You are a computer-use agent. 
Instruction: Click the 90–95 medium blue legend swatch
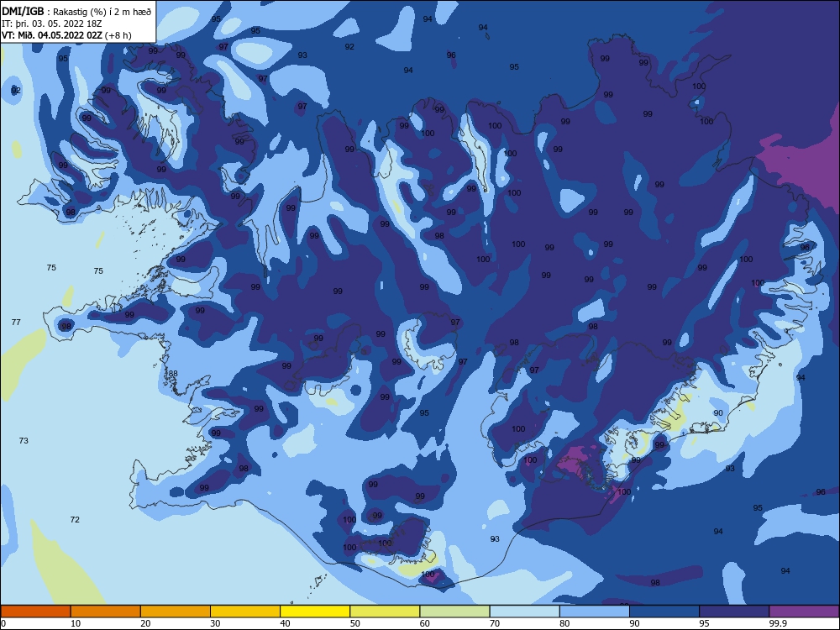[x=664, y=612]
